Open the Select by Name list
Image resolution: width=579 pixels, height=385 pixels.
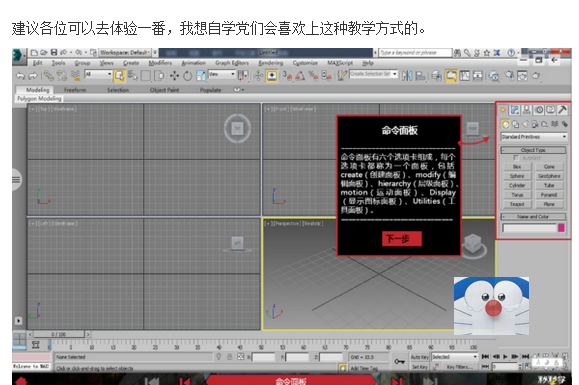[133, 76]
